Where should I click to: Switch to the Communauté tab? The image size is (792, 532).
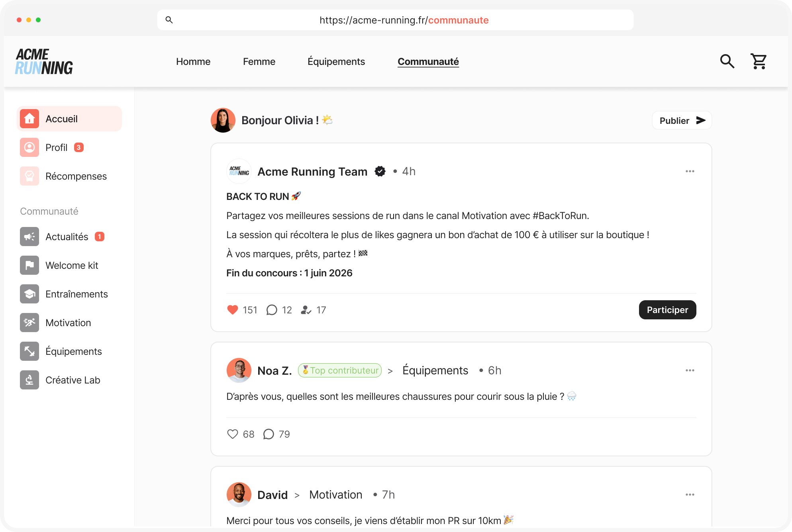(x=428, y=61)
